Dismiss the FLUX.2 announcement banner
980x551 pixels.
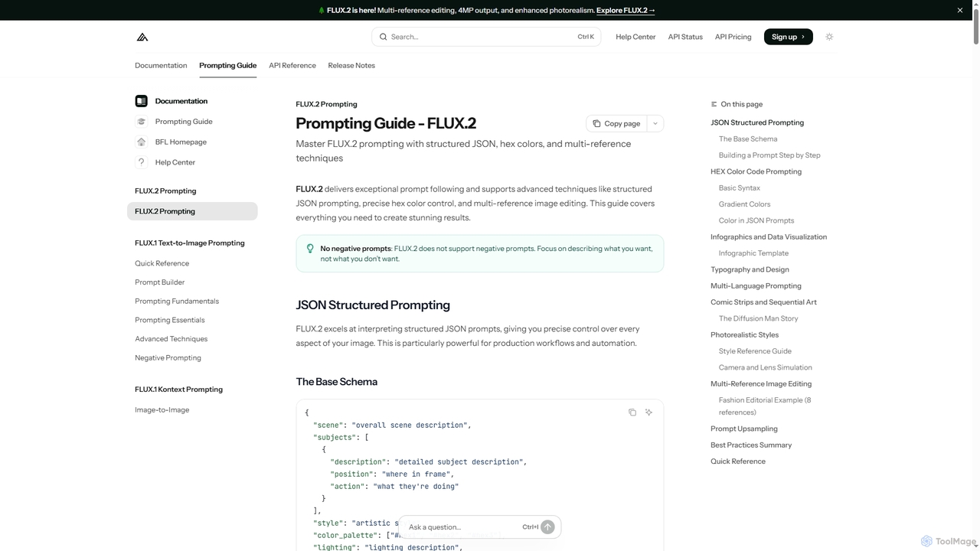coord(960,10)
